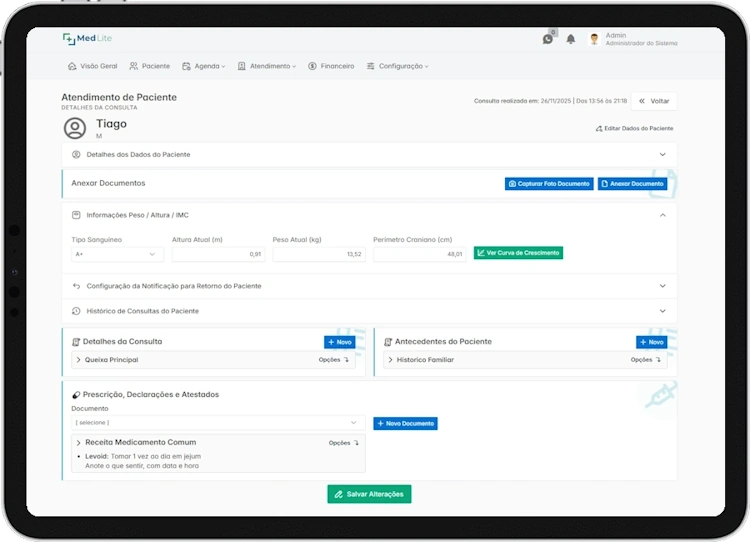Click the Opções arrow on Queixa Principal
This screenshot has width=750, height=542.
point(346,359)
